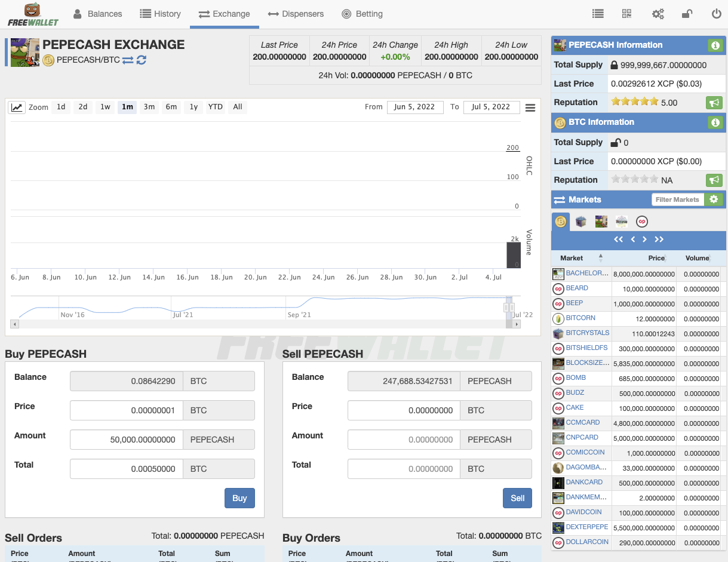Set chart zoom to All
This screenshot has width=728, height=562.
238,107
